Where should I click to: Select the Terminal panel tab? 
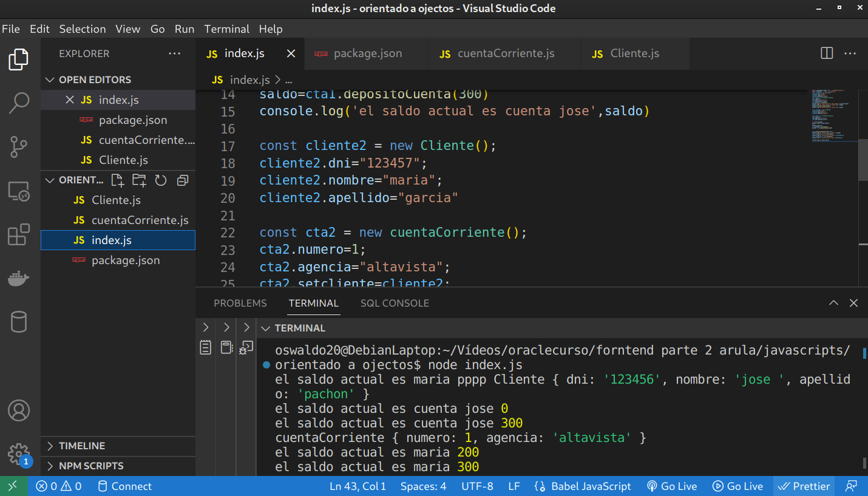pyautogui.click(x=314, y=303)
